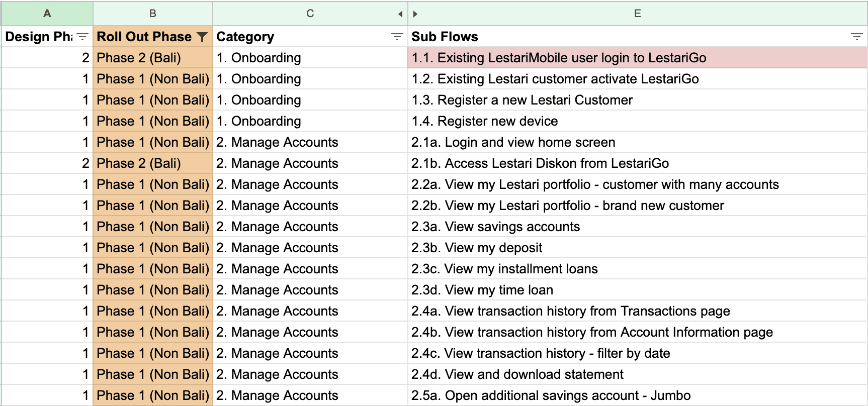Expand hidden column with right arrow
Image resolution: width=868 pixels, height=406 pixels.
pyautogui.click(x=415, y=14)
